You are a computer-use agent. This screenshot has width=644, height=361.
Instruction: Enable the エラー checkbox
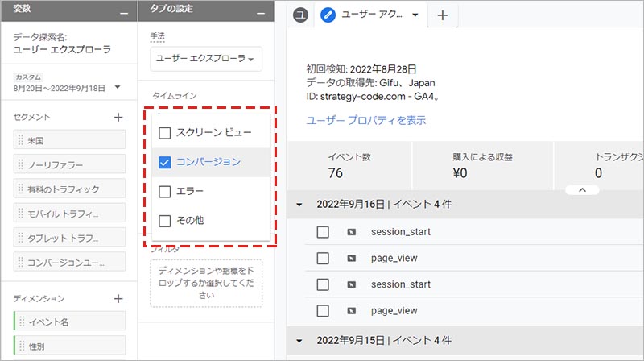click(x=165, y=191)
